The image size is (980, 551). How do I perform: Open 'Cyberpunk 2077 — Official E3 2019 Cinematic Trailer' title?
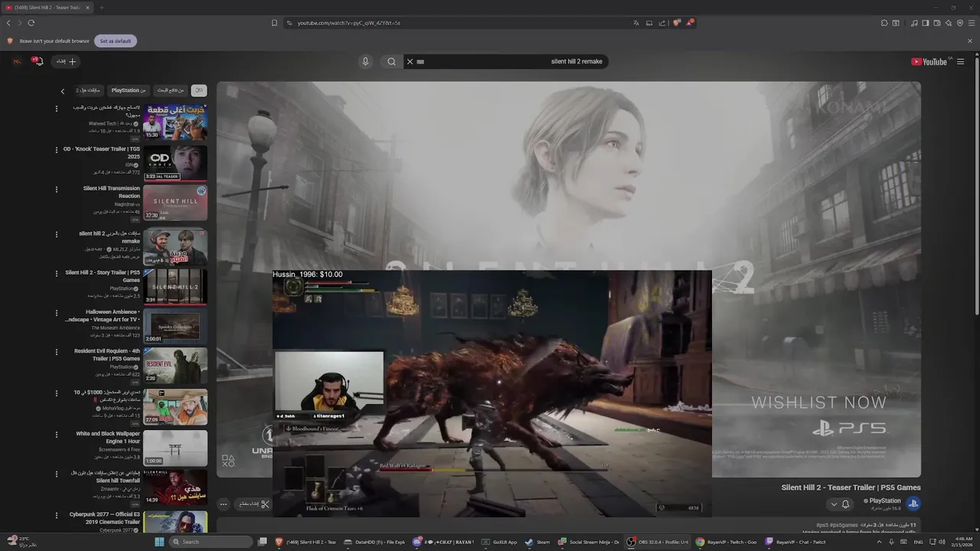click(x=105, y=518)
